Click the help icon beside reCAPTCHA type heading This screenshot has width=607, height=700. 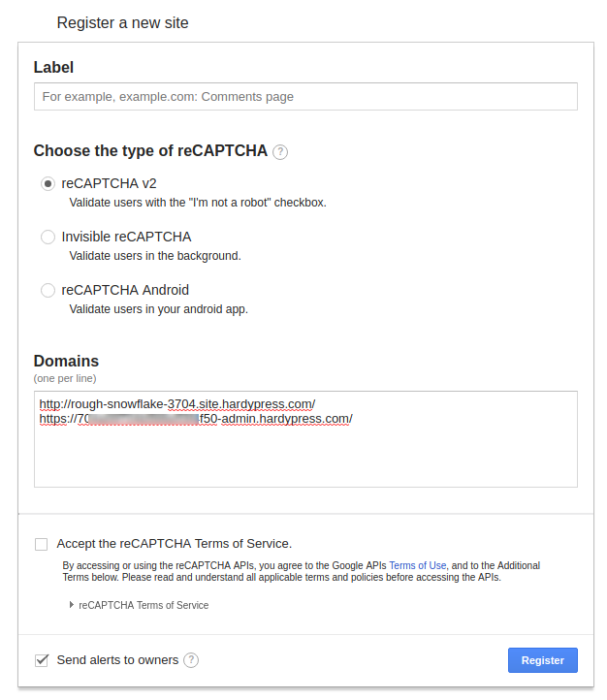pyautogui.click(x=280, y=151)
